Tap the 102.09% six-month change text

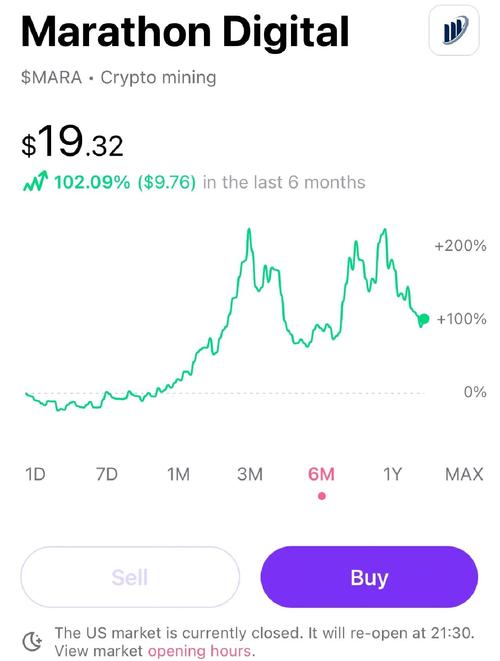tap(92, 183)
